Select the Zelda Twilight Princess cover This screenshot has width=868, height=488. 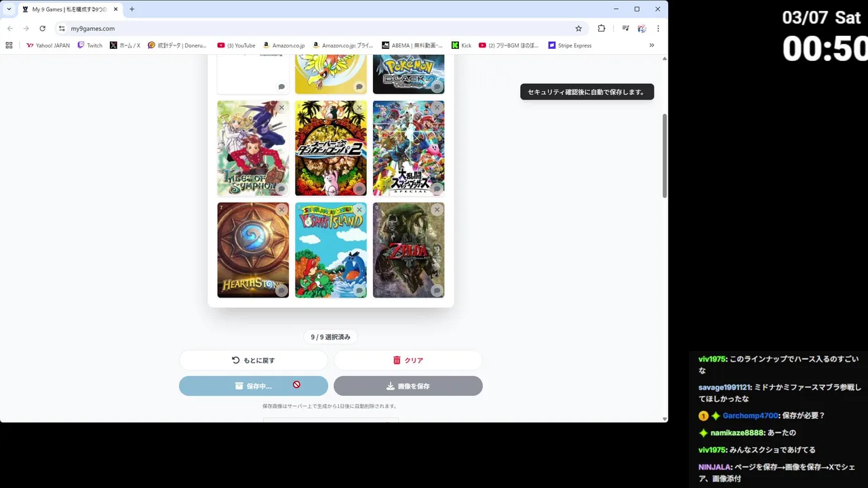tap(409, 250)
